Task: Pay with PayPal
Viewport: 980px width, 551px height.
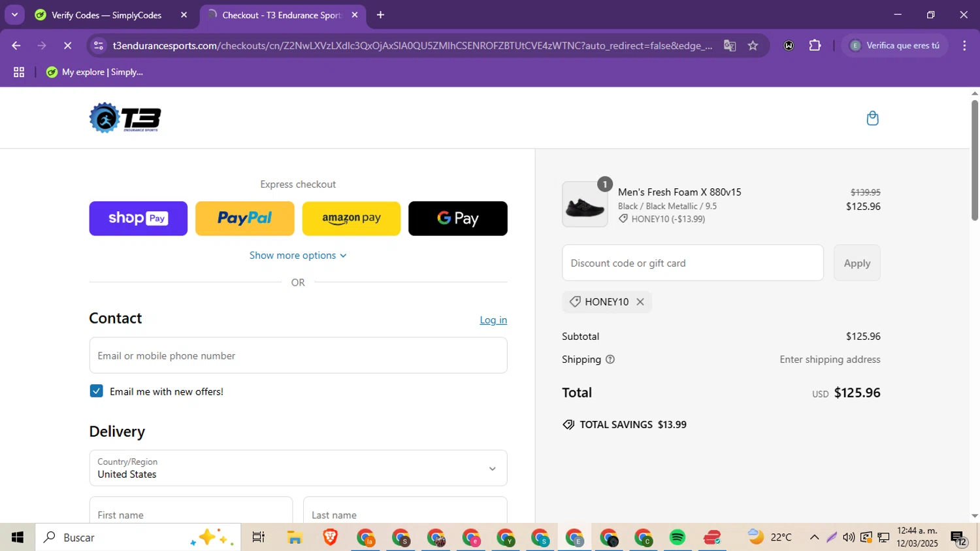Action: pyautogui.click(x=244, y=218)
